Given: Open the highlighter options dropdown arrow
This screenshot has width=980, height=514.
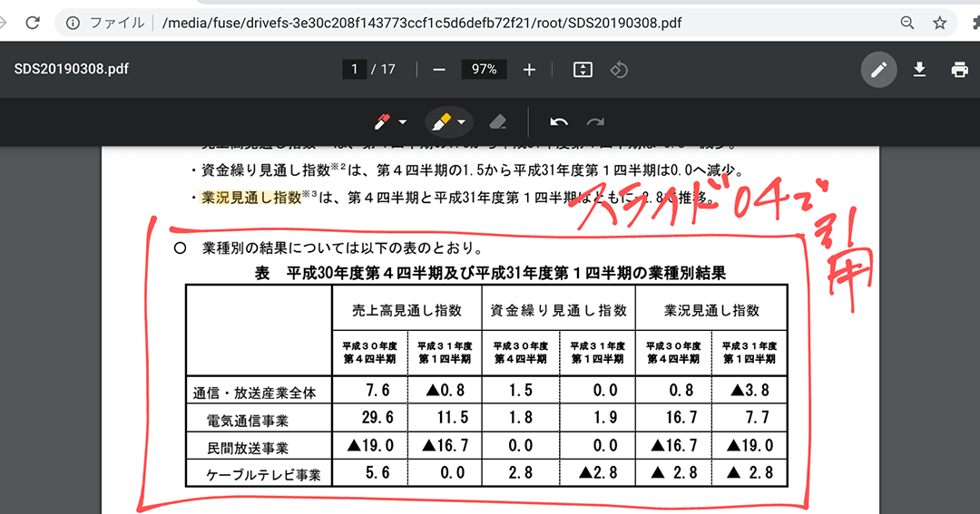Looking at the screenshot, I should click(x=461, y=122).
